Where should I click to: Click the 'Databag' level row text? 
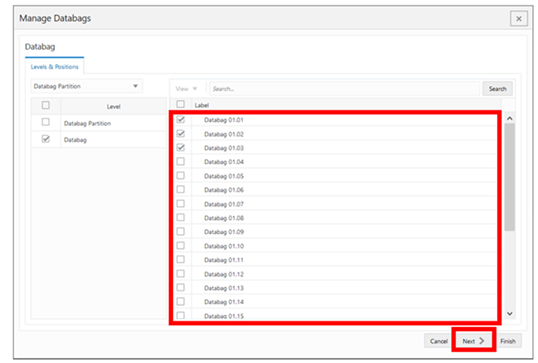click(x=75, y=140)
